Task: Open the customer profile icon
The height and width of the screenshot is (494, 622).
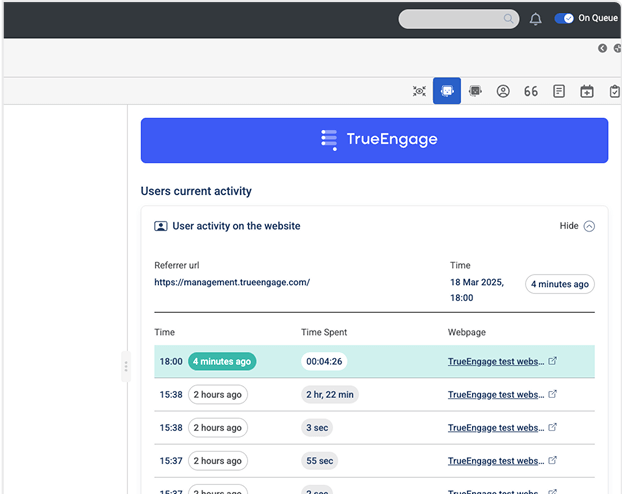Action: 503,91
